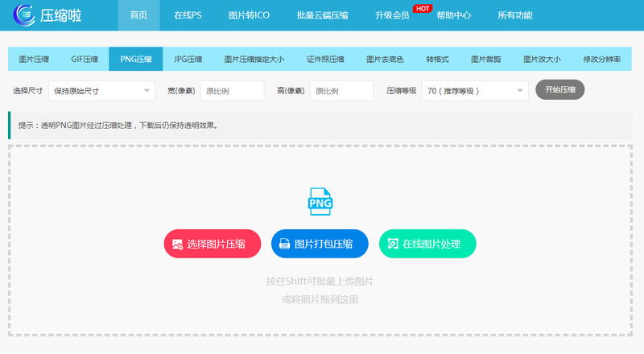This screenshot has height=354, width=644.
Task: Click the edit icon inside 在线图片处理 button
Action: pos(393,244)
